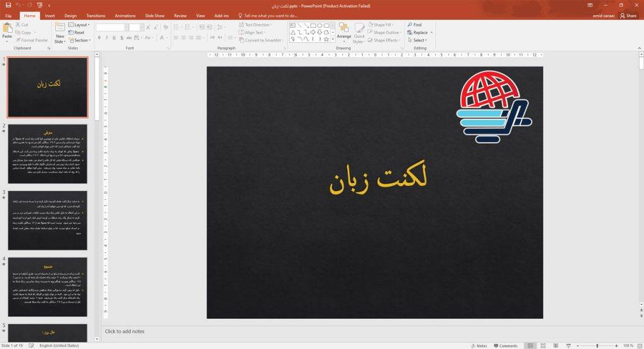Click Clear All Formatting icon
644x349 pixels.
pos(166,27)
